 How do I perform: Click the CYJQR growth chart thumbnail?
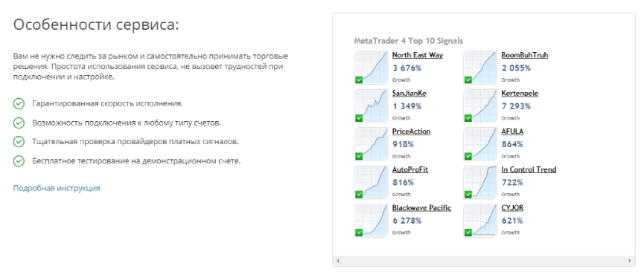click(480, 220)
